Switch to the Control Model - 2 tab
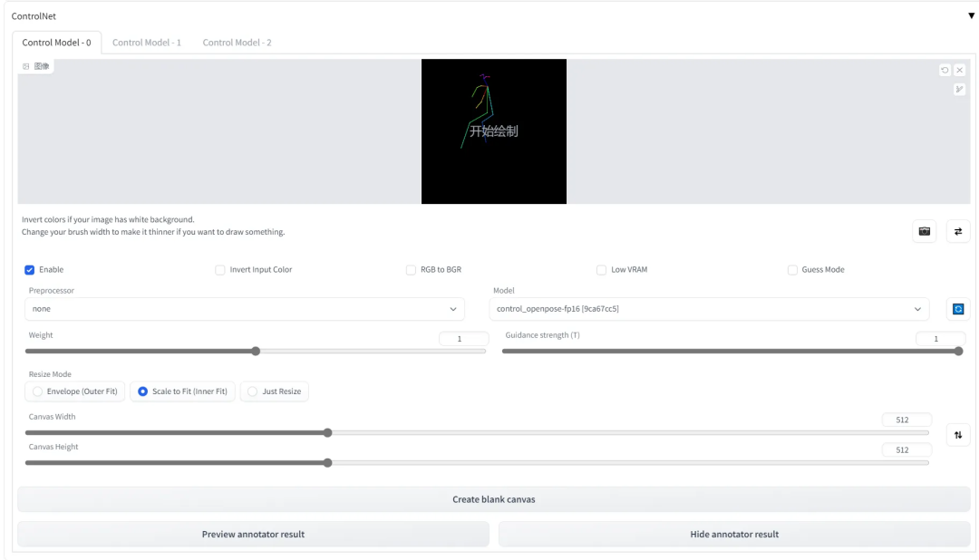The width and height of the screenshot is (979, 560). [237, 43]
